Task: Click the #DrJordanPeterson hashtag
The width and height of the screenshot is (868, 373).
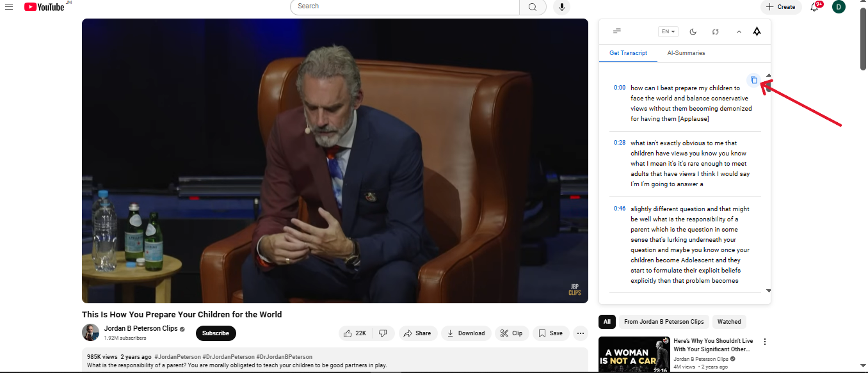Action: click(228, 357)
